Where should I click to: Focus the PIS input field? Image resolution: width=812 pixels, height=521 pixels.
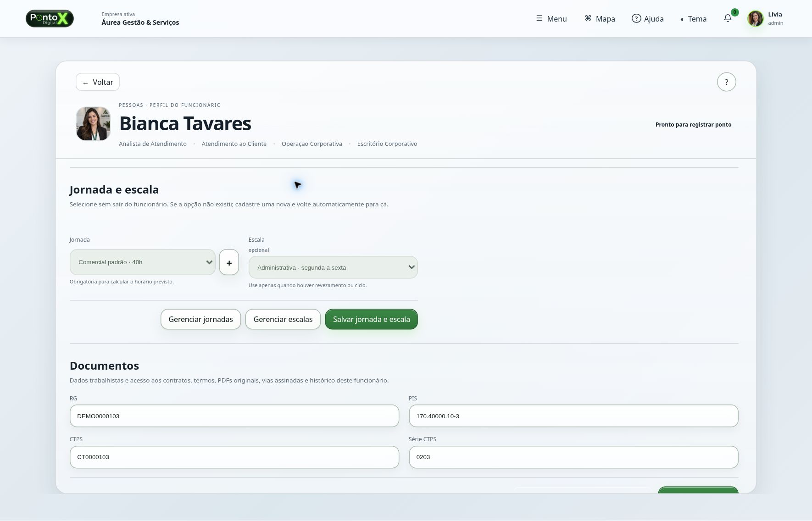(573, 416)
